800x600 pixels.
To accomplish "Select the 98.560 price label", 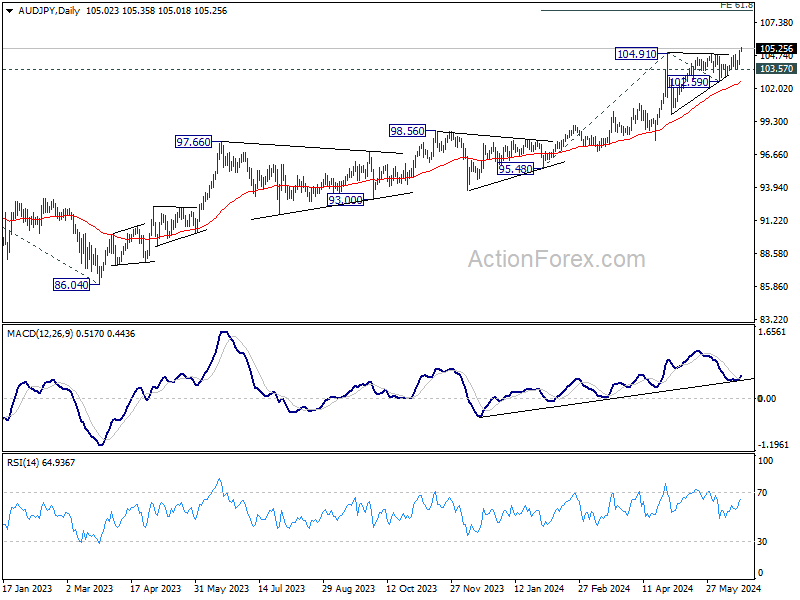I will pos(407,131).
